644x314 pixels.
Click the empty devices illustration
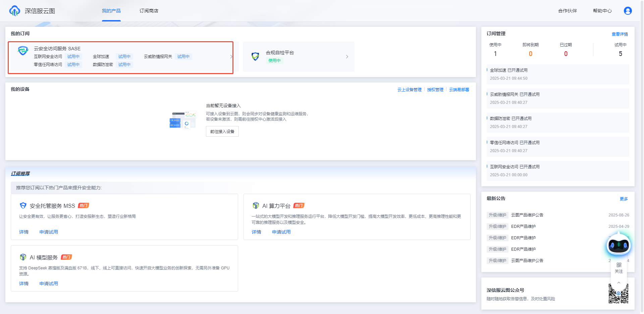(183, 120)
